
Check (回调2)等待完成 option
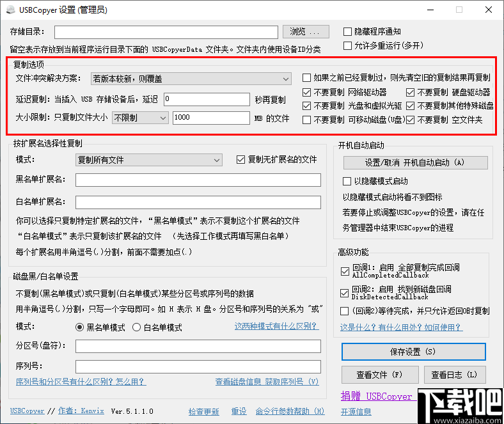point(345,311)
